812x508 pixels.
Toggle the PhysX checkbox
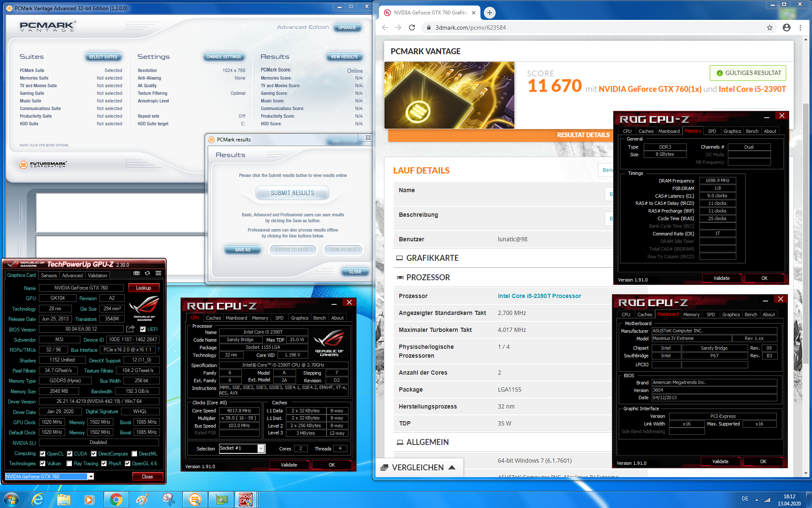(x=104, y=464)
